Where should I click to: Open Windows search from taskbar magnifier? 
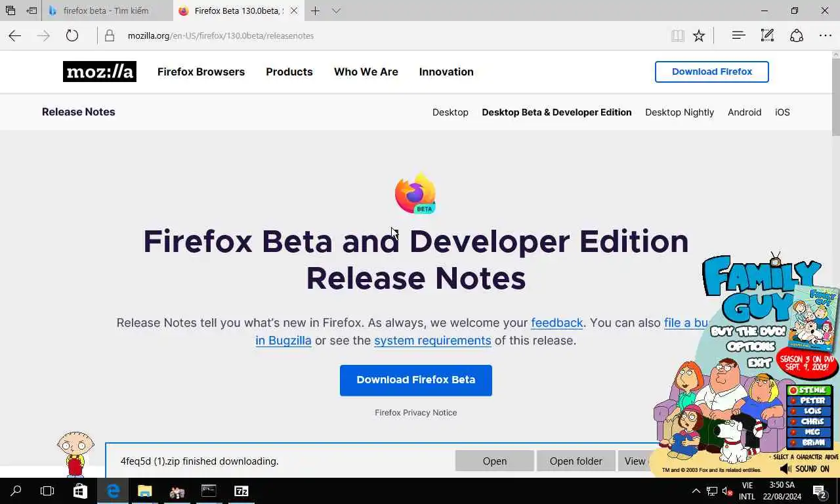16,491
